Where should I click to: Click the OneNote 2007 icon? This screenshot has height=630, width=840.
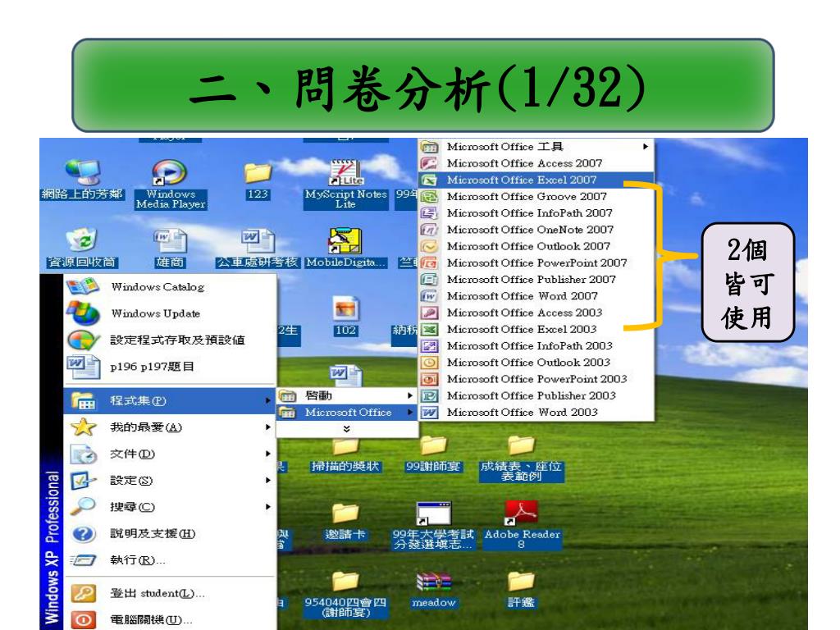(429, 230)
